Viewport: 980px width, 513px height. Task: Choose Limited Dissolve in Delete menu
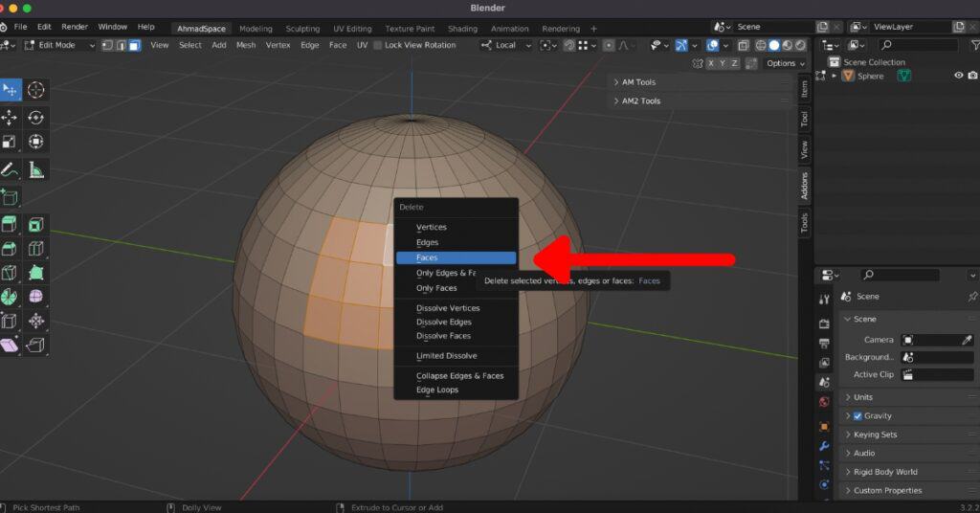(457, 356)
